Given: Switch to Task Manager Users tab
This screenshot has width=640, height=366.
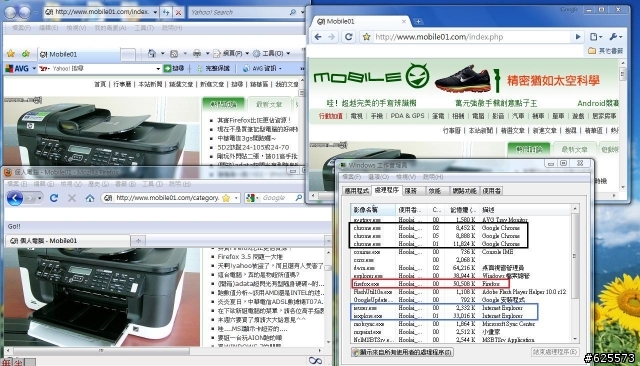Looking at the screenshot, I should [x=491, y=191].
